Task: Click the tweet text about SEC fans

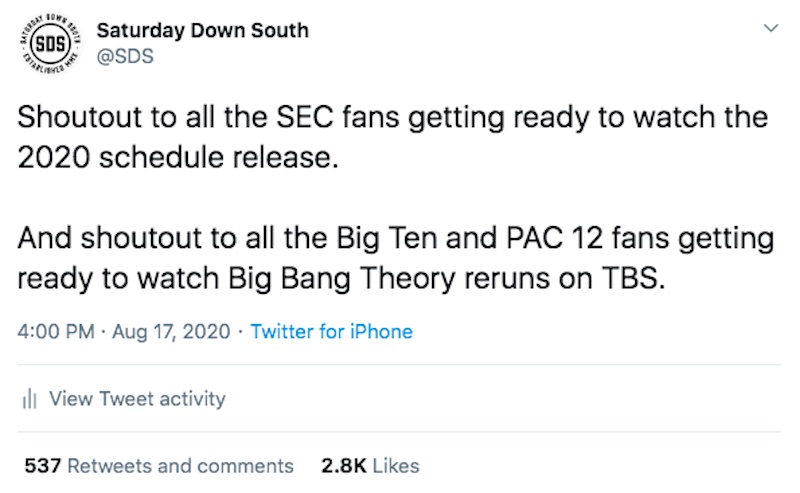Action: pyautogui.click(x=393, y=137)
